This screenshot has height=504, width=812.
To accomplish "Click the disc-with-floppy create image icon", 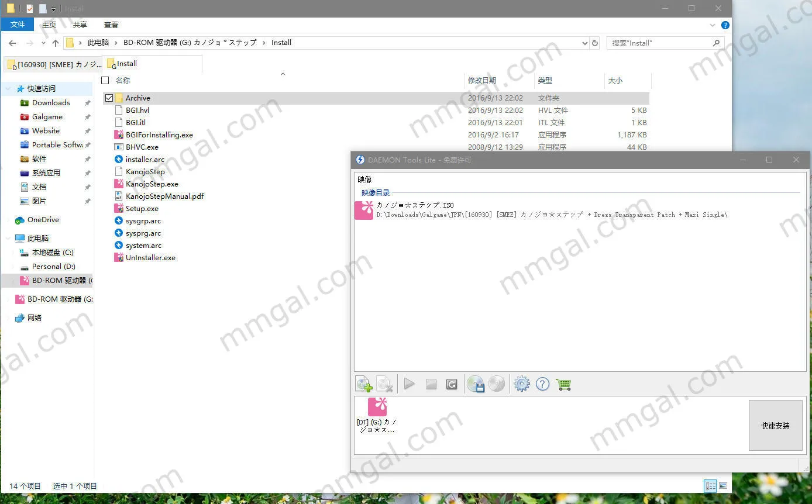I will click(476, 384).
